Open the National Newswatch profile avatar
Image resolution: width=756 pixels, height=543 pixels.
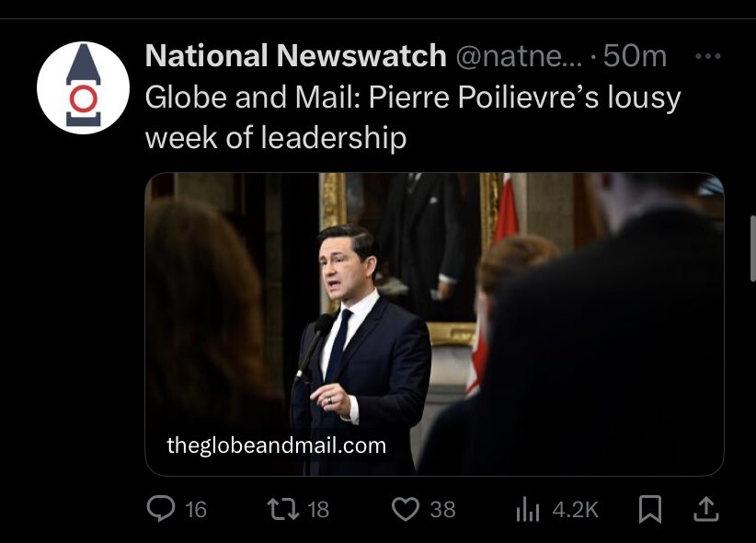click(x=82, y=88)
